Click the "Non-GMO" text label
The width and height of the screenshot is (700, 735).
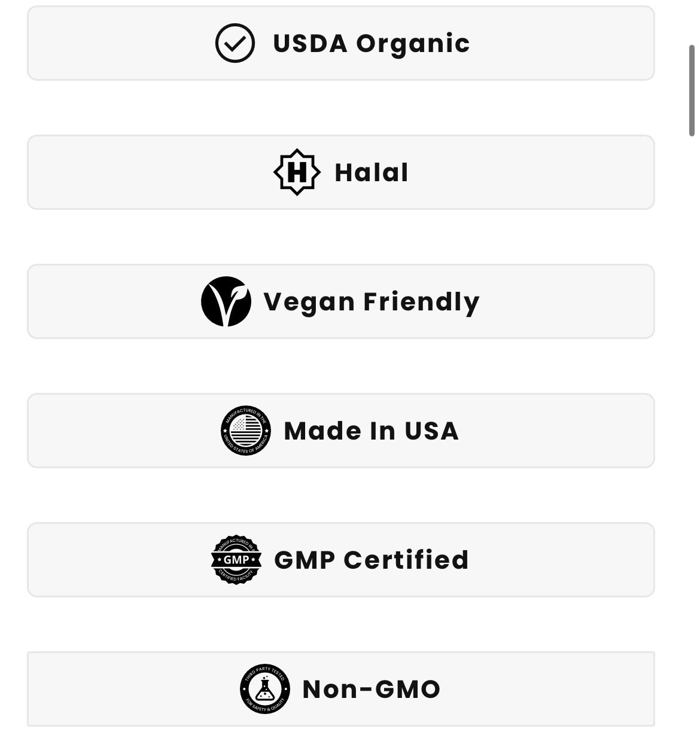click(x=371, y=690)
